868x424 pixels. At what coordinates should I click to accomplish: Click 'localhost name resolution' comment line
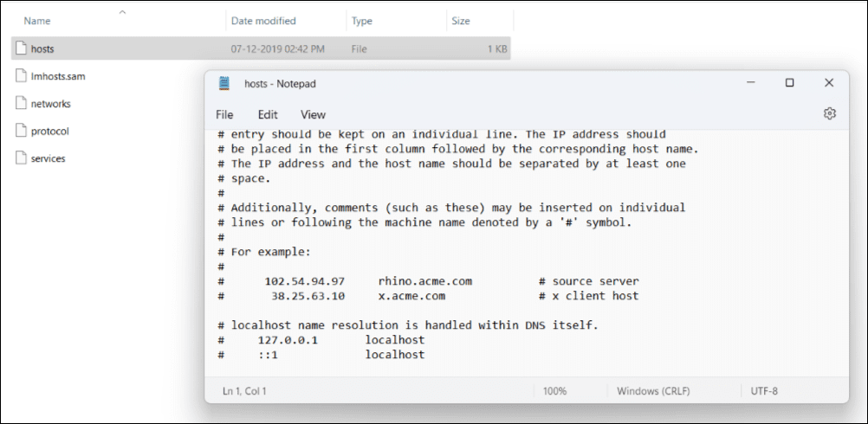point(408,325)
